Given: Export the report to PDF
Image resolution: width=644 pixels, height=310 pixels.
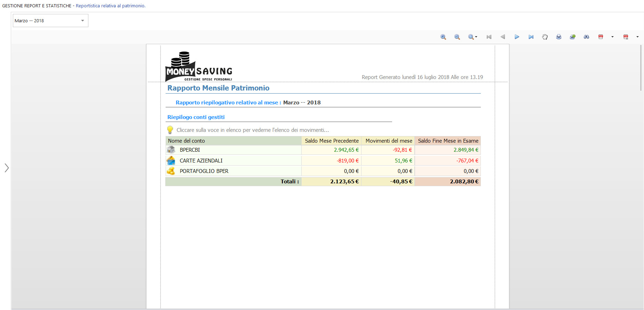Looking at the screenshot, I should coord(601,37).
